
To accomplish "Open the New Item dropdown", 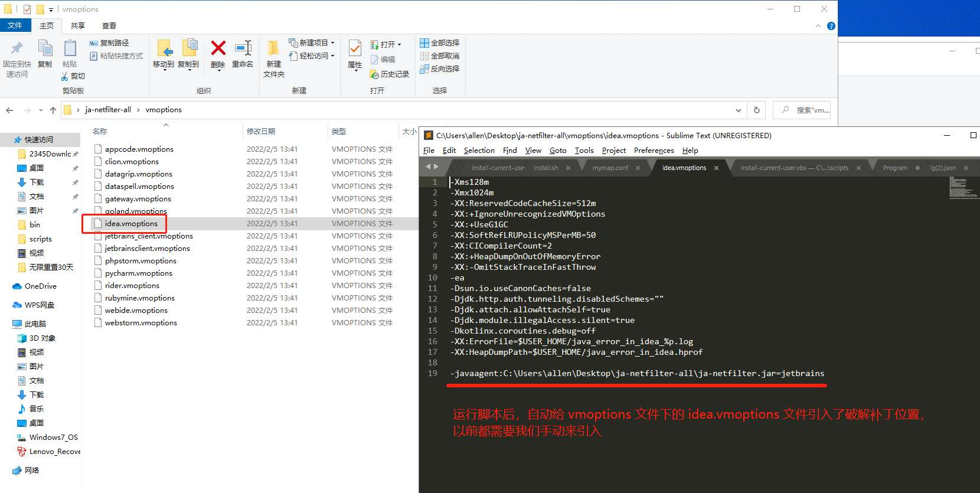I will pos(312,43).
